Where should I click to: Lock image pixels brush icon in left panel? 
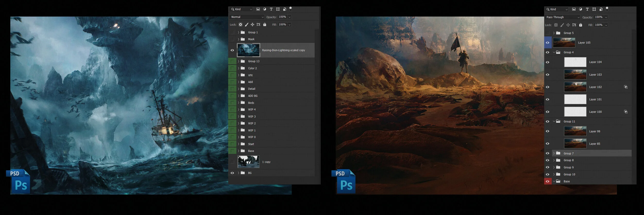pos(247,25)
